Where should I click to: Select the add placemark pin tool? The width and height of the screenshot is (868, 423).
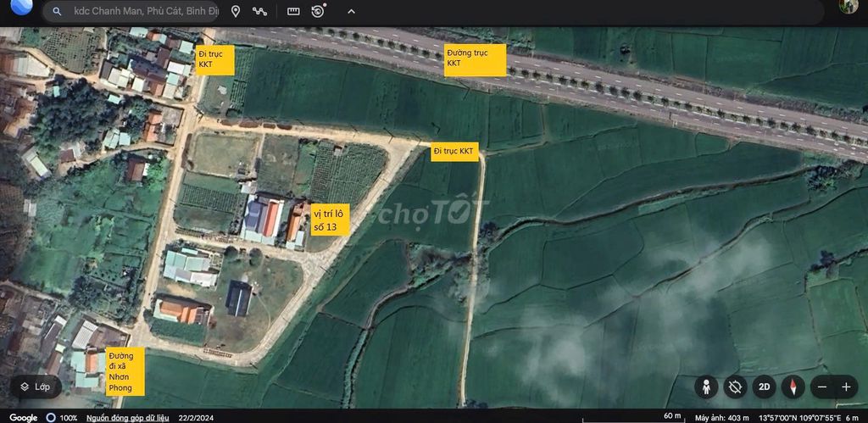pos(236,12)
